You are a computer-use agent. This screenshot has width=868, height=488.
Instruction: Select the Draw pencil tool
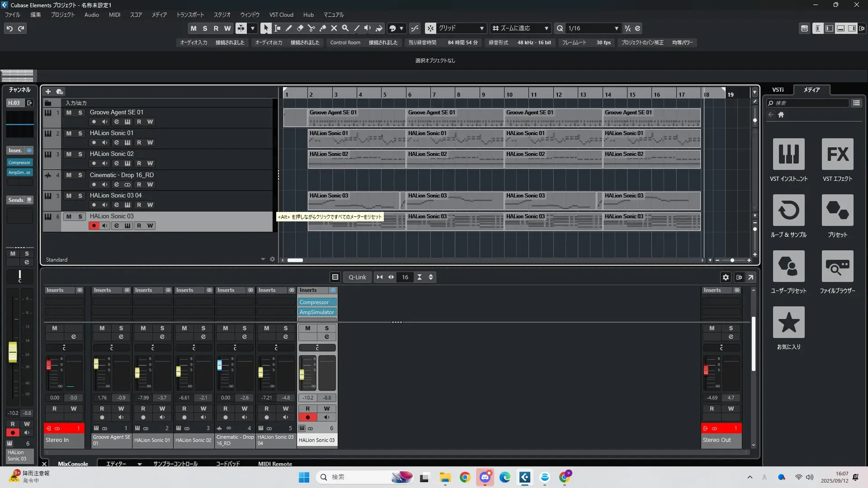[x=288, y=28]
